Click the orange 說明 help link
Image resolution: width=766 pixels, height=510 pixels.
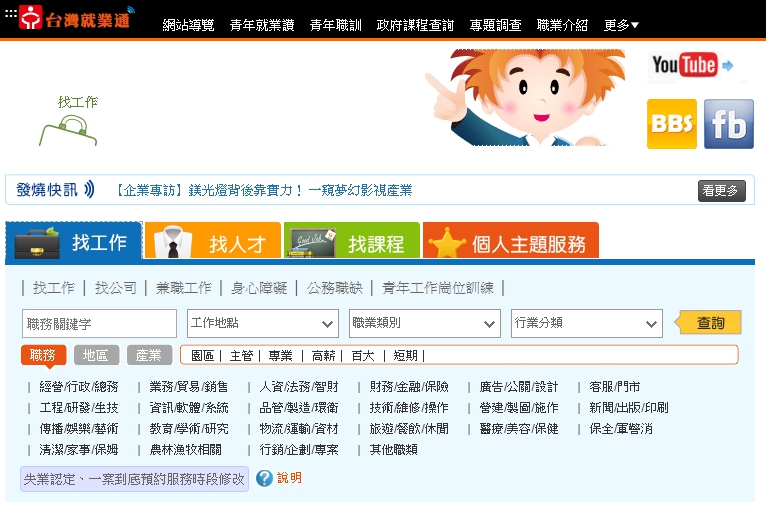[289, 478]
